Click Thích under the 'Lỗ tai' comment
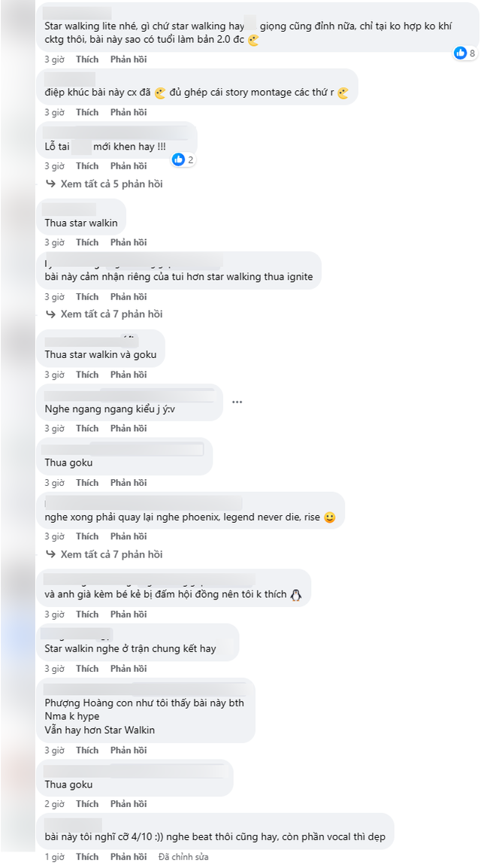 point(87,166)
